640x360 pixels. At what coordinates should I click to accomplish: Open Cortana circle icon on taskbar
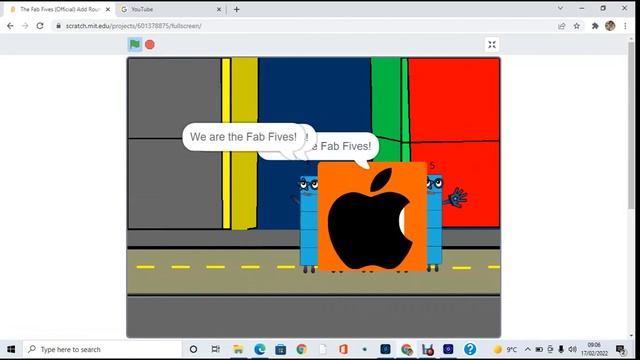pos(193,349)
